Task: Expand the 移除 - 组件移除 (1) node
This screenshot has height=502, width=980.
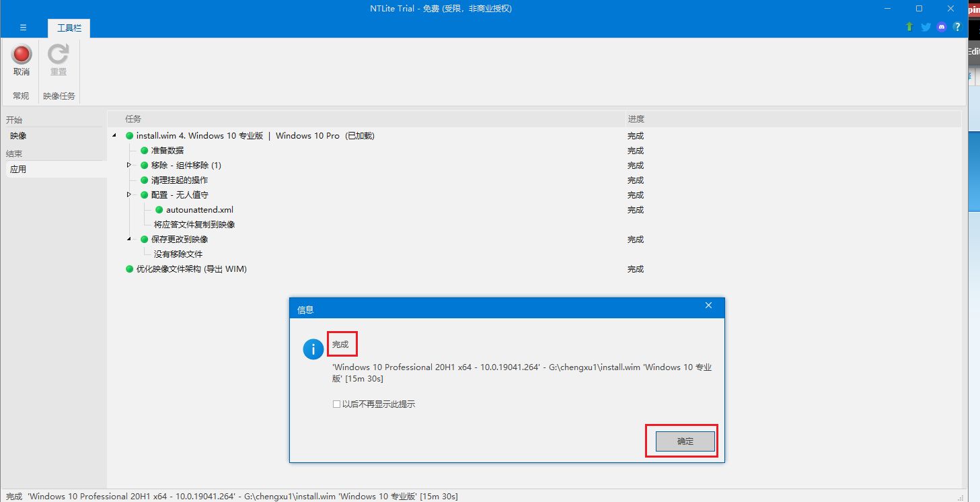Action: [129, 166]
